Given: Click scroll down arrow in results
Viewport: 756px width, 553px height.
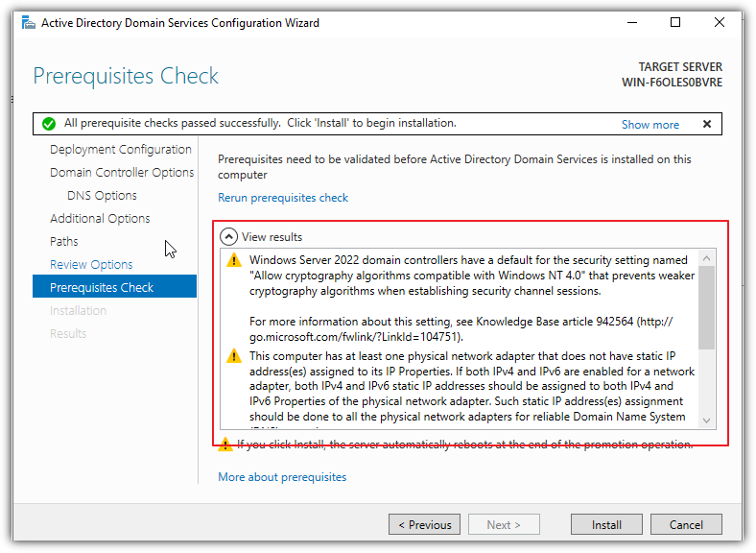Looking at the screenshot, I should (707, 421).
